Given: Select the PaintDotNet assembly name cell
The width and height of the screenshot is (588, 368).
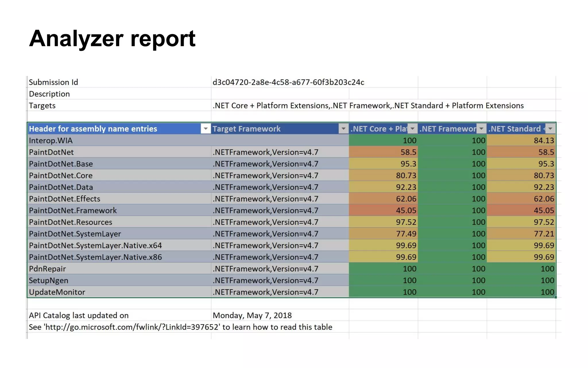Looking at the screenshot, I should click(119, 152).
